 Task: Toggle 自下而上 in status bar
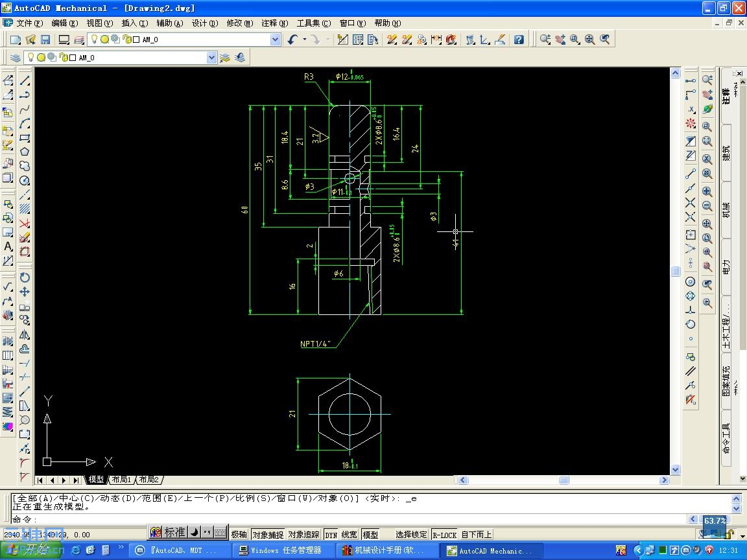(477, 535)
